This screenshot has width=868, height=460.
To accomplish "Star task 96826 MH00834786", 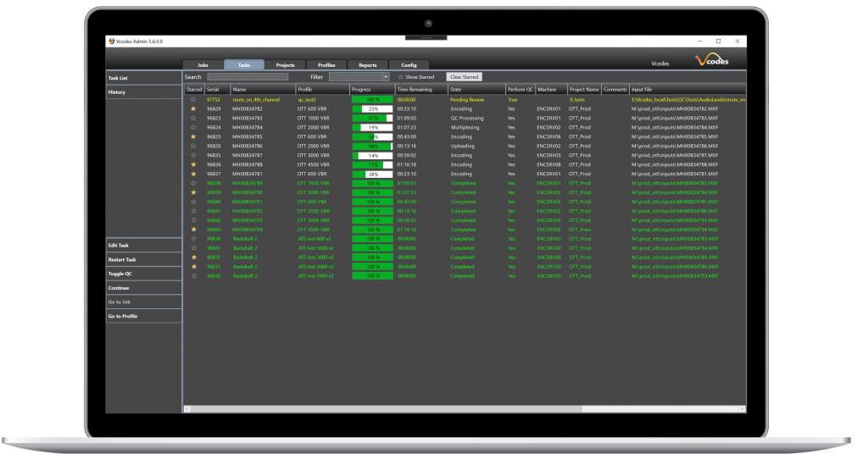I will [x=193, y=147].
